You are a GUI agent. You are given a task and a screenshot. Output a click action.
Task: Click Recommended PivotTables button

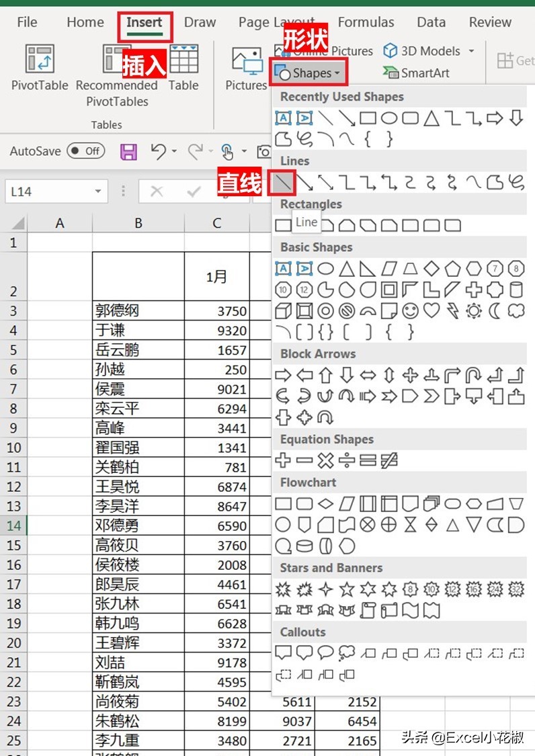point(117,76)
